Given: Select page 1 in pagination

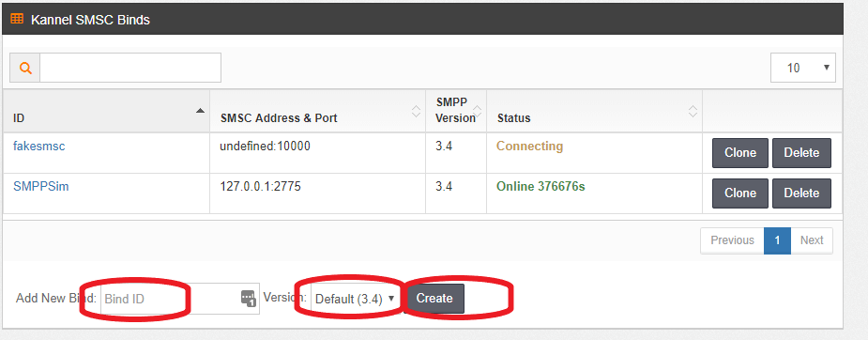Looking at the screenshot, I should (x=777, y=240).
